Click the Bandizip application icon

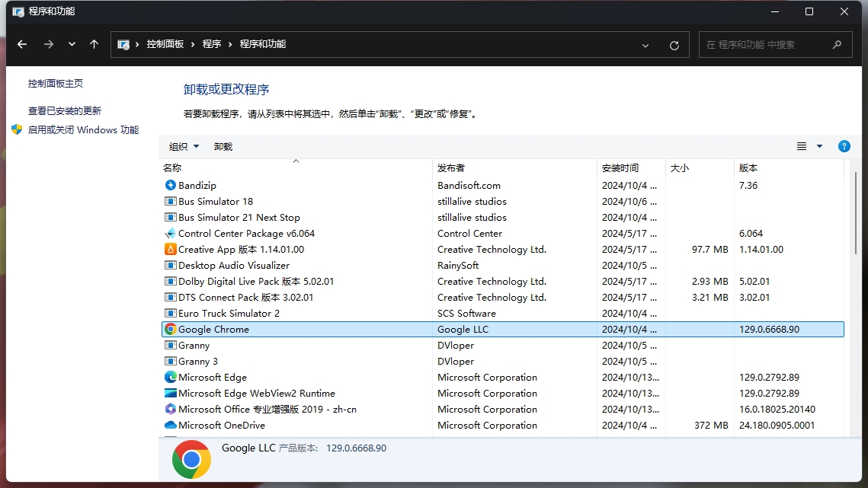click(169, 185)
